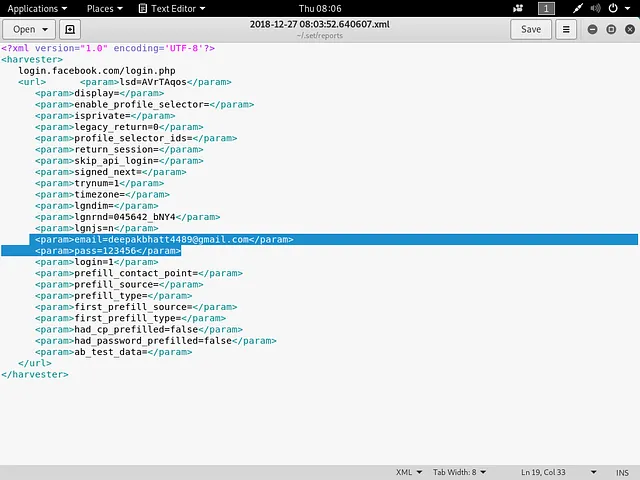640x480 pixels.
Task: Close the Text Editor window
Action: coord(630,29)
